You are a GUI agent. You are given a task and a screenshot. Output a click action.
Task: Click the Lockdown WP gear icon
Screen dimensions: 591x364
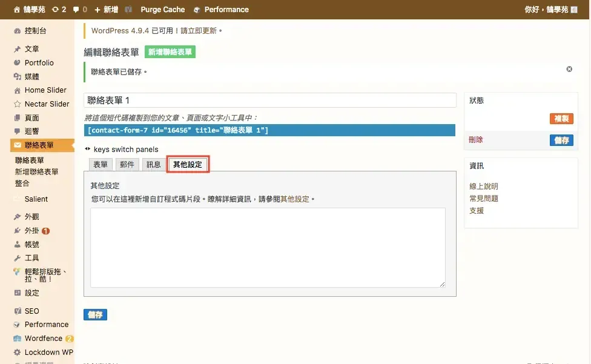[18, 352]
